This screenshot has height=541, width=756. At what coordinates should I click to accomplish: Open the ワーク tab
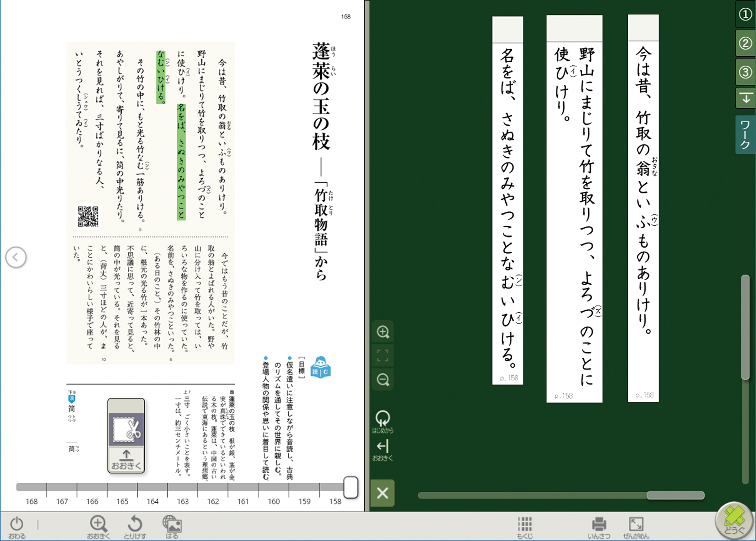pyautogui.click(x=745, y=135)
